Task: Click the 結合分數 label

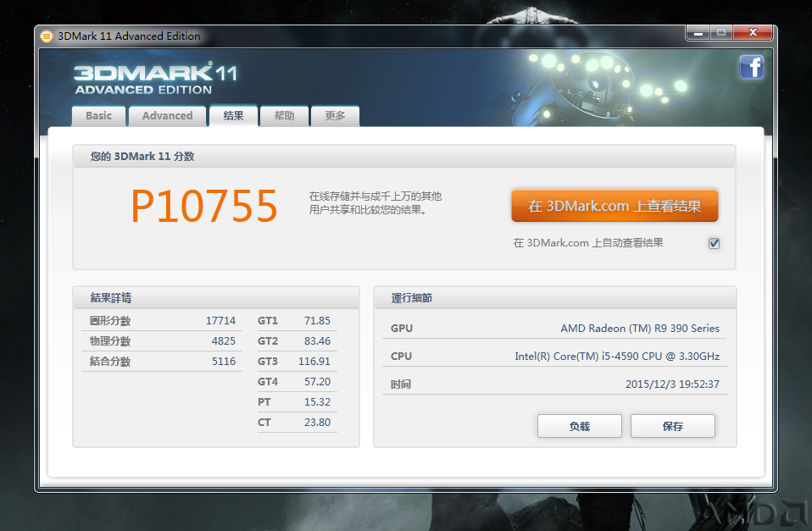Action: (x=110, y=362)
